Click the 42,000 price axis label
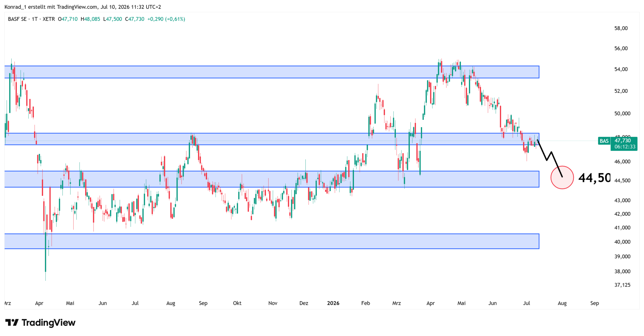Screen dimensions: 644x336 [x=622, y=214]
